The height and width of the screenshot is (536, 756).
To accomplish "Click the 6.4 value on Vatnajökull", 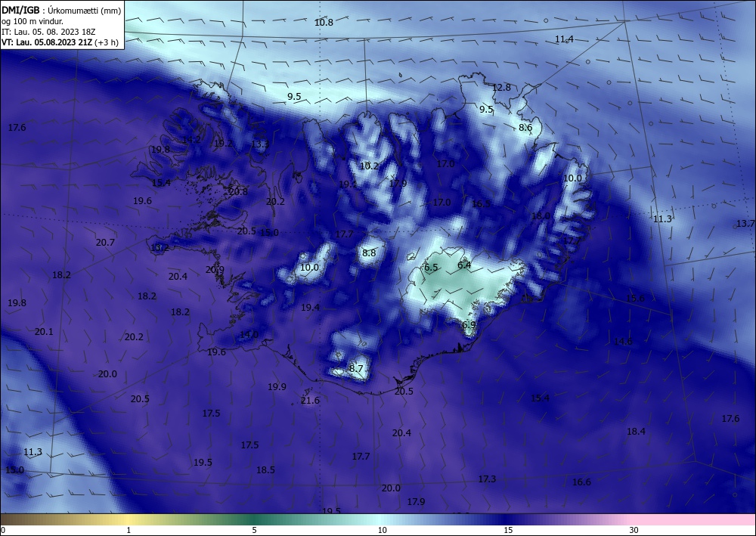I will pos(464,265).
